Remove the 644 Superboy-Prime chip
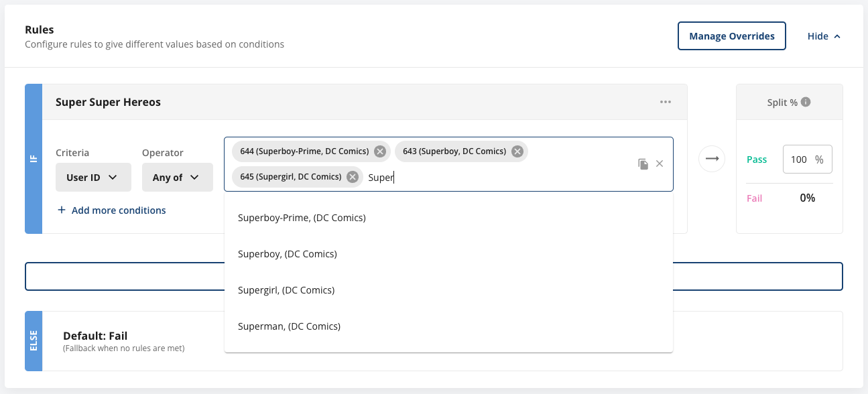 coord(379,151)
